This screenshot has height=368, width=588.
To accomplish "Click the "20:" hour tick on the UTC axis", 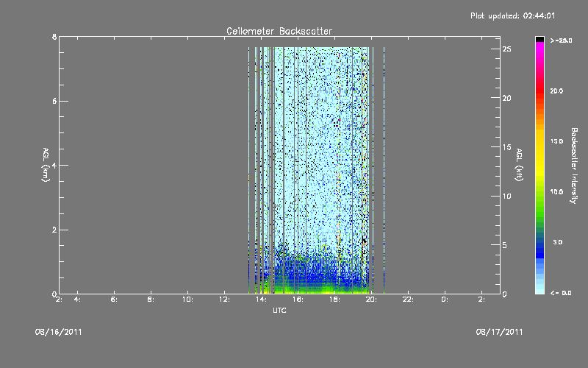I will click(371, 300).
